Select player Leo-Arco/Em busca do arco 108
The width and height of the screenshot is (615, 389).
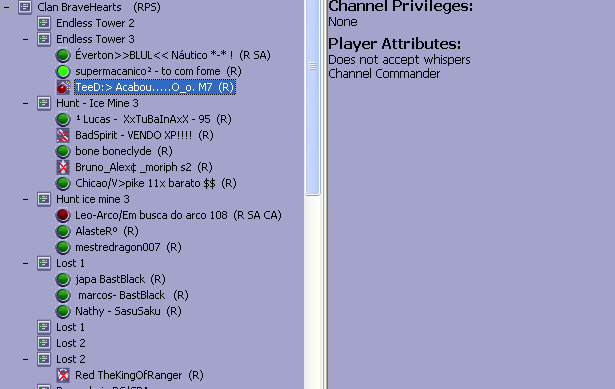(178, 215)
